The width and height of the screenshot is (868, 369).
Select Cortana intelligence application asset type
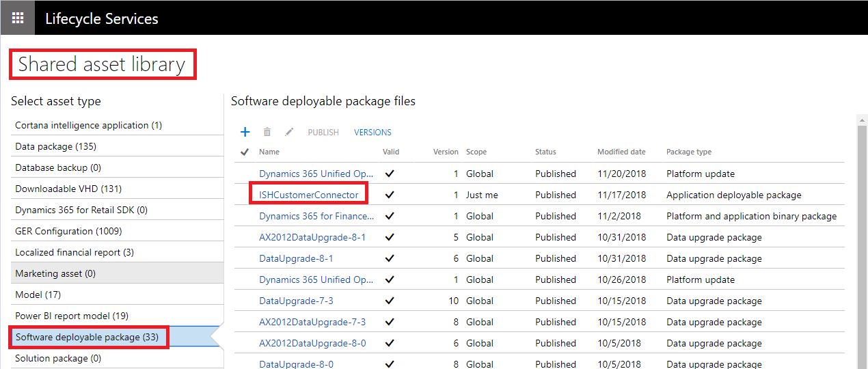(x=117, y=125)
